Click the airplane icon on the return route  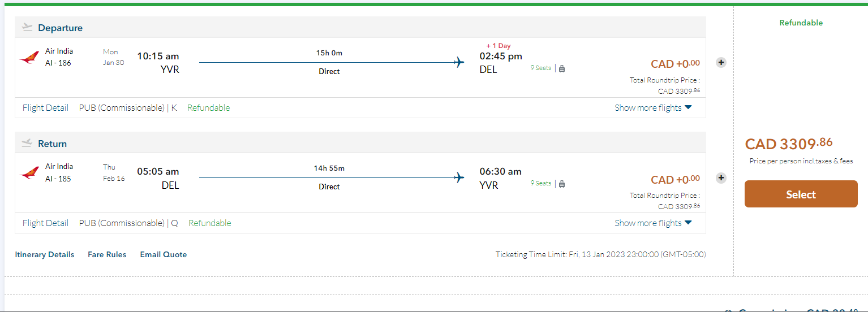coord(459,177)
